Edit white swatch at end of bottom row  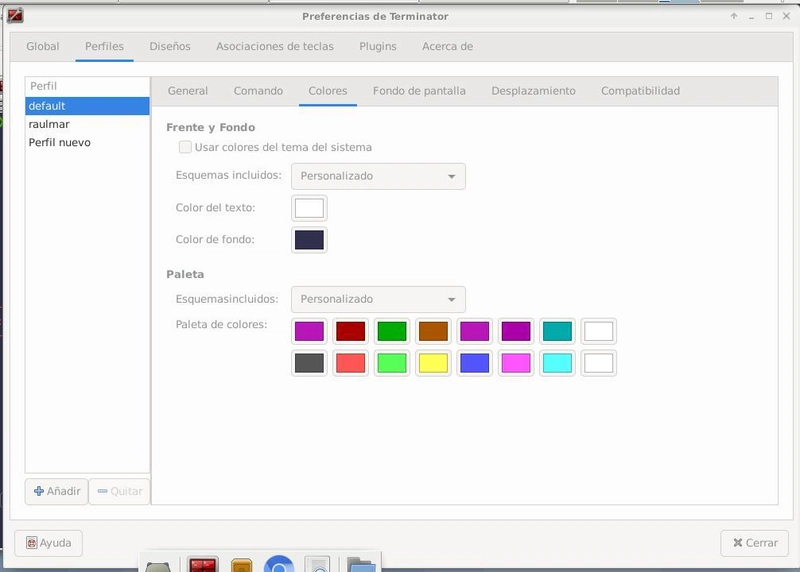click(x=598, y=363)
